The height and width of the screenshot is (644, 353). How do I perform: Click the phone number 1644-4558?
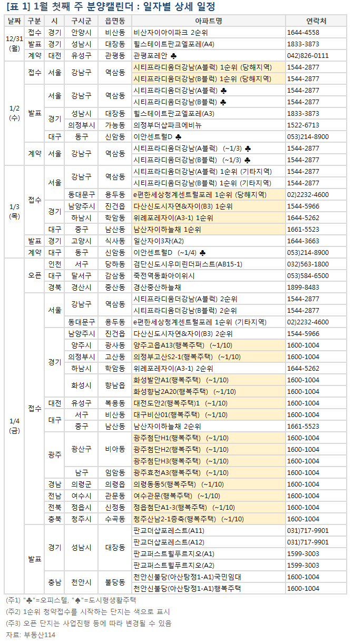point(303,32)
